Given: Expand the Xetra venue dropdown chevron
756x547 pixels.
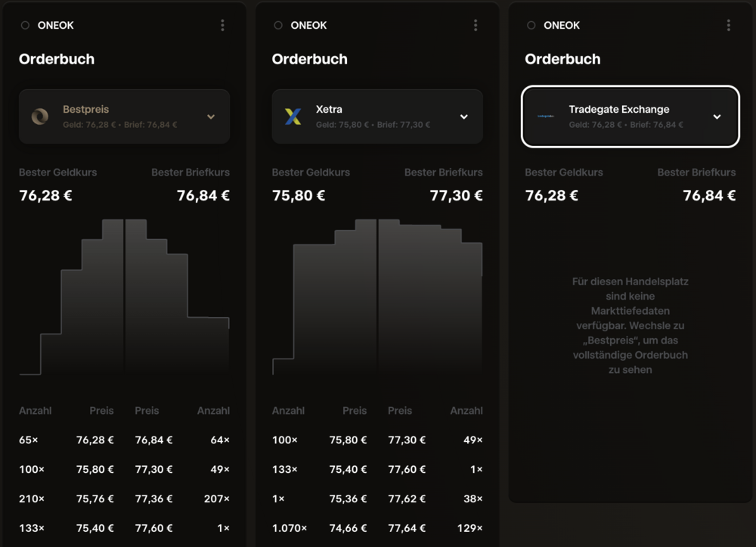Looking at the screenshot, I should 464,117.
